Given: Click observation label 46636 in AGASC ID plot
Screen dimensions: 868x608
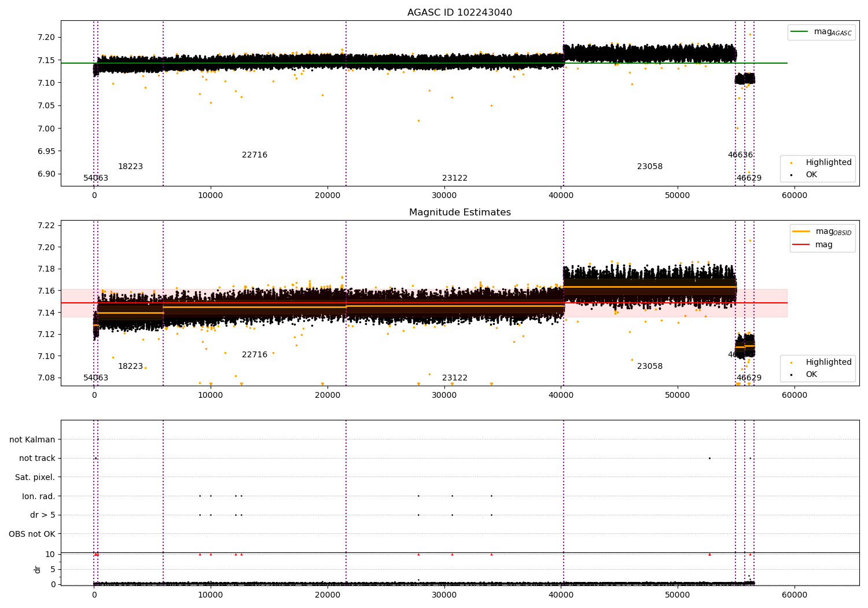Looking at the screenshot, I should pyautogui.click(x=741, y=155).
